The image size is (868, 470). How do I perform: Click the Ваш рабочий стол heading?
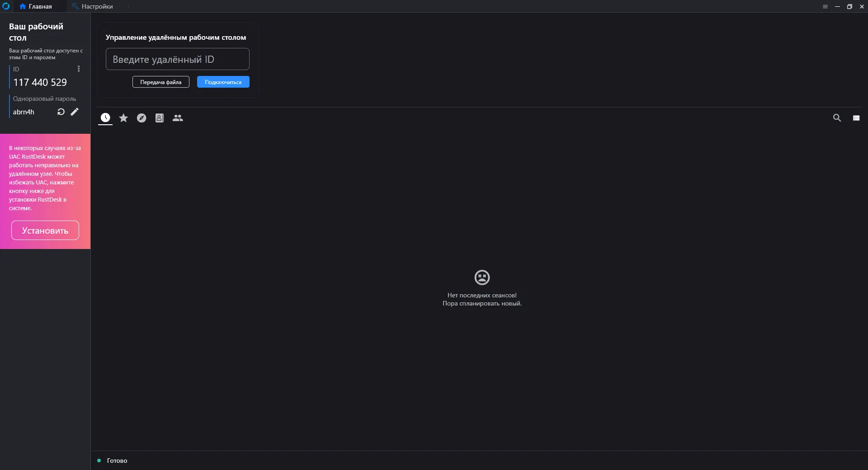36,32
